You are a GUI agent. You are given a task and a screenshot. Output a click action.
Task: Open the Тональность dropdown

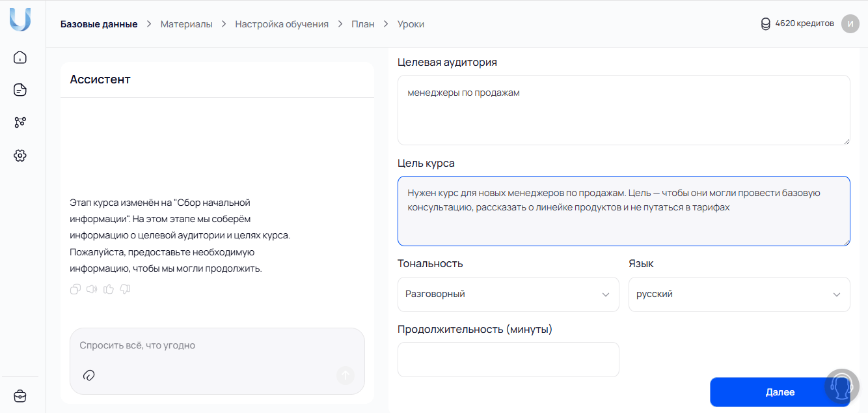tap(508, 294)
